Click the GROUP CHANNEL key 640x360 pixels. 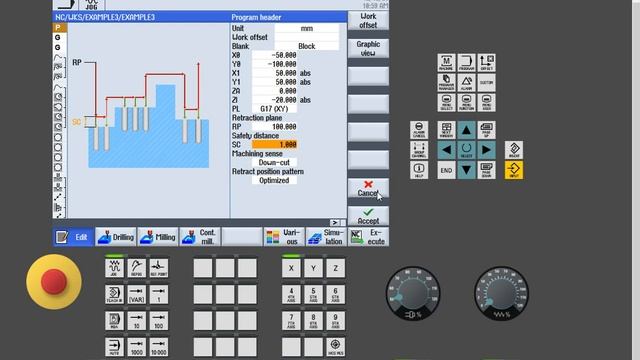pyautogui.click(x=419, y=150)
